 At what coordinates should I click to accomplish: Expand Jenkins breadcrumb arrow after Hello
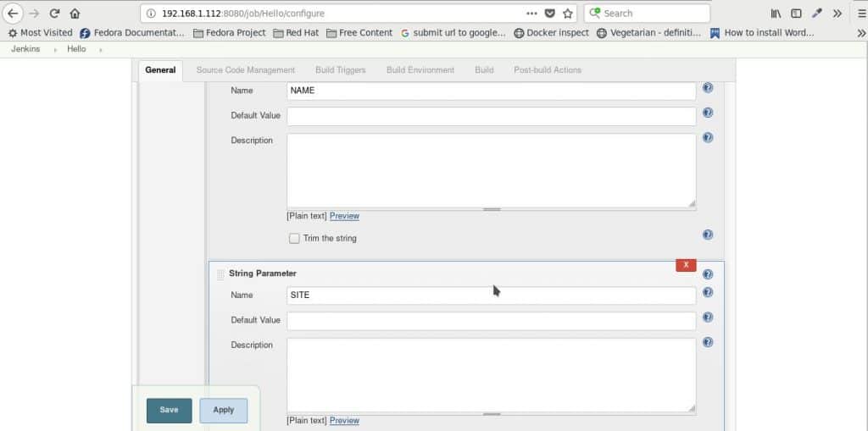pos(101,50)
